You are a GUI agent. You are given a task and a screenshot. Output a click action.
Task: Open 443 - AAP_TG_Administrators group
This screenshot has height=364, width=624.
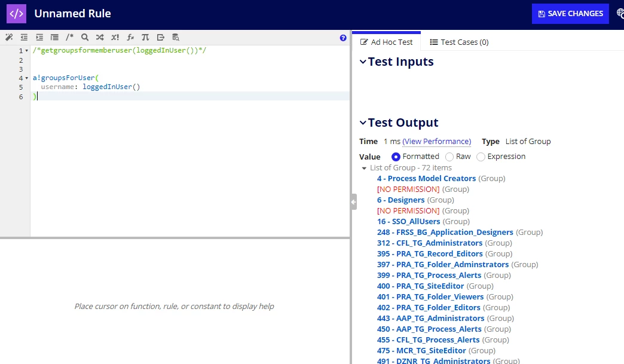point(430,318)
